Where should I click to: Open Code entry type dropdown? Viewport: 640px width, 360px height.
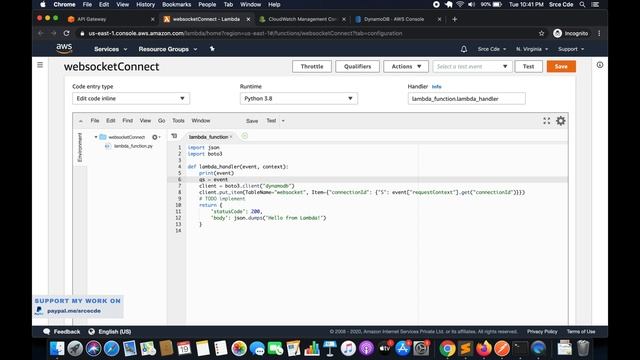pyautogui.click(x=131, y=98)
